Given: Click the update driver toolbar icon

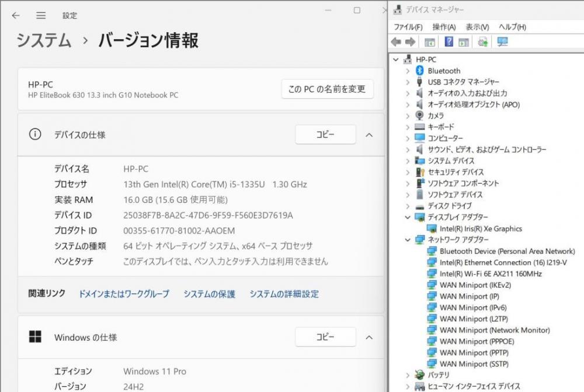Looking at the screenshot, I should [483, 42].
